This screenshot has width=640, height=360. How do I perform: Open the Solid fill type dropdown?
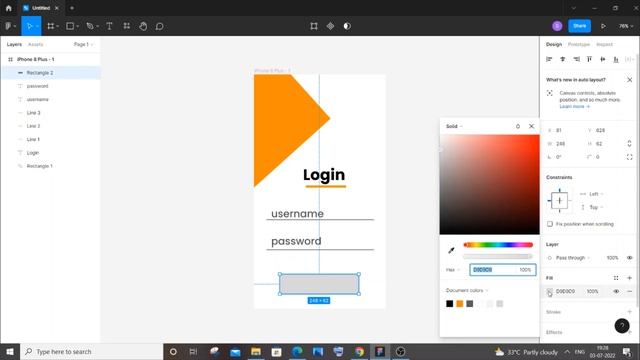coord(454,126)
